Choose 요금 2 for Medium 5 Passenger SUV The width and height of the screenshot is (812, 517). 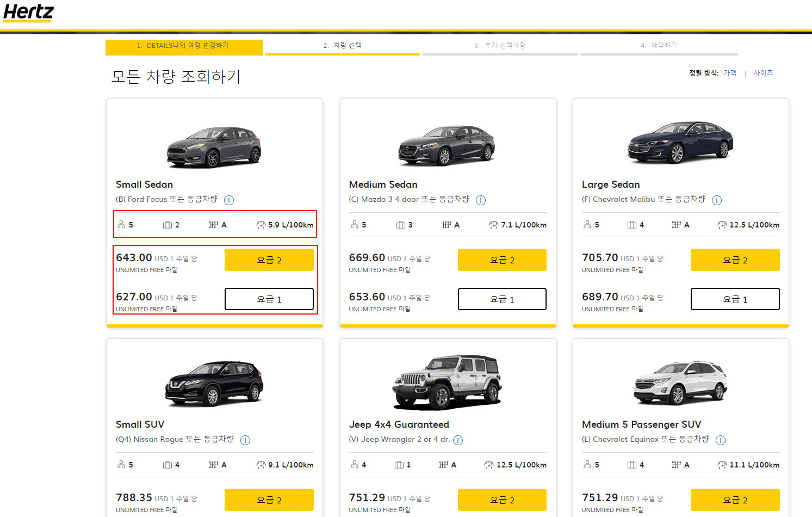coord(735,500)
